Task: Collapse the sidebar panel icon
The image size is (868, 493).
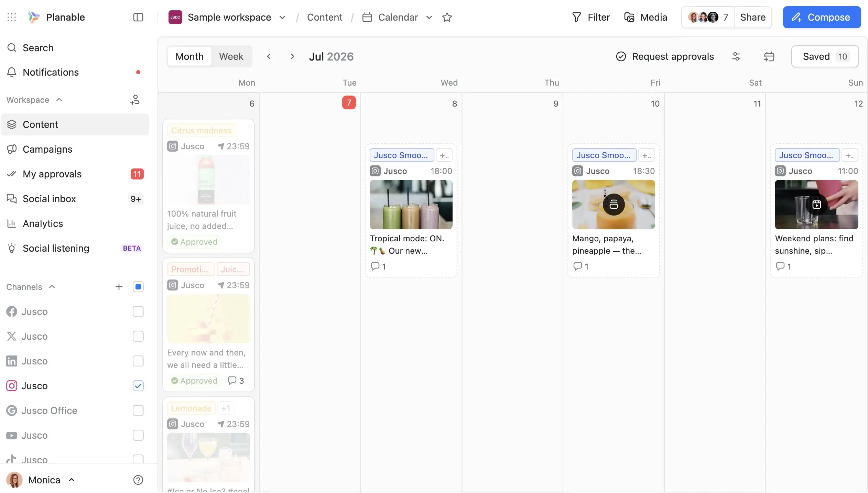Action: point(138,17)
